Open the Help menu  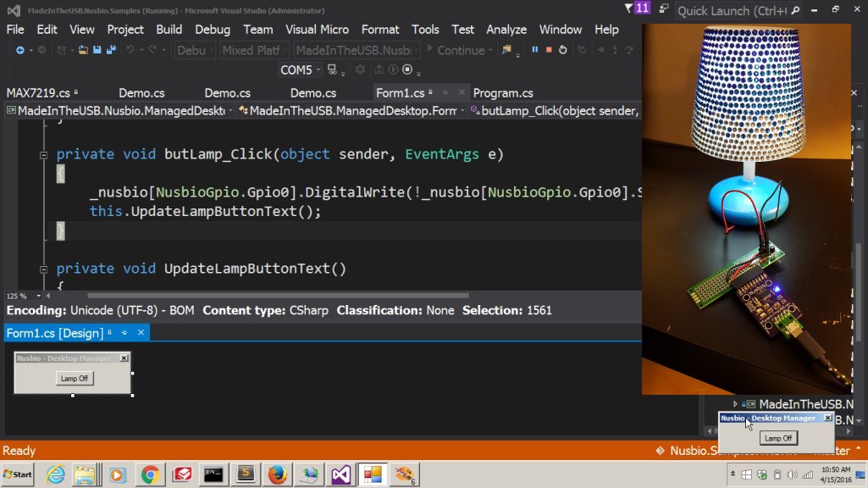coord(606,30)
